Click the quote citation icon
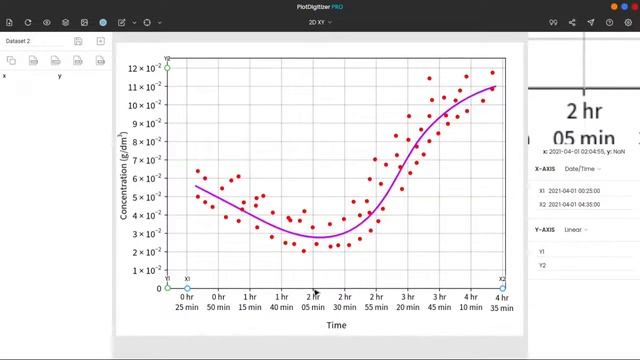The width and height of the screenshot is (640, 360). pos(553,22)
